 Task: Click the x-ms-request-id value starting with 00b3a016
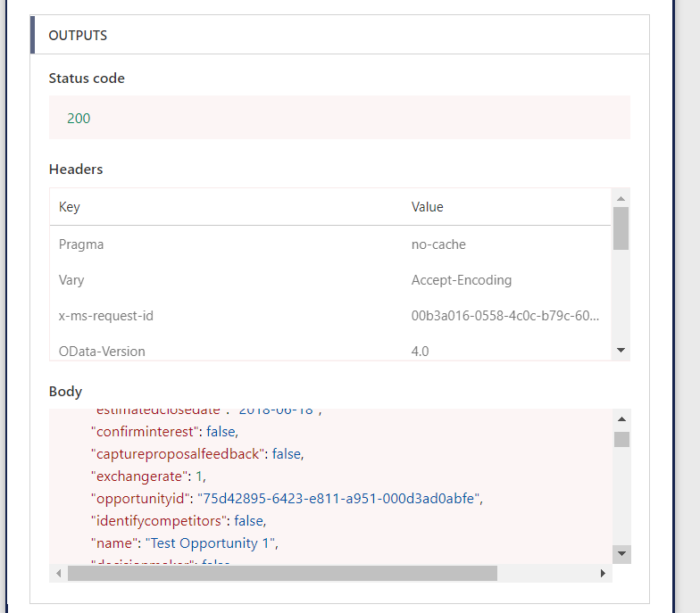pos(504,316)
